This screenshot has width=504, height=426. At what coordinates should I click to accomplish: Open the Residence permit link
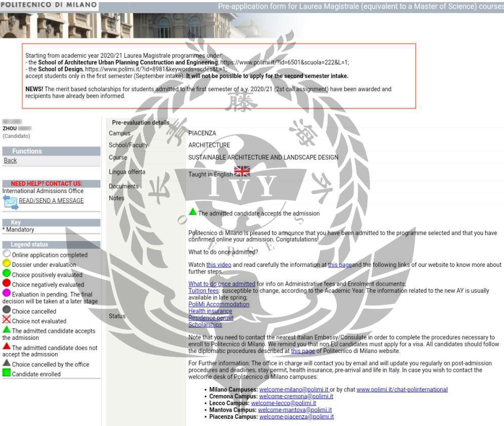(x=211, y=318)
